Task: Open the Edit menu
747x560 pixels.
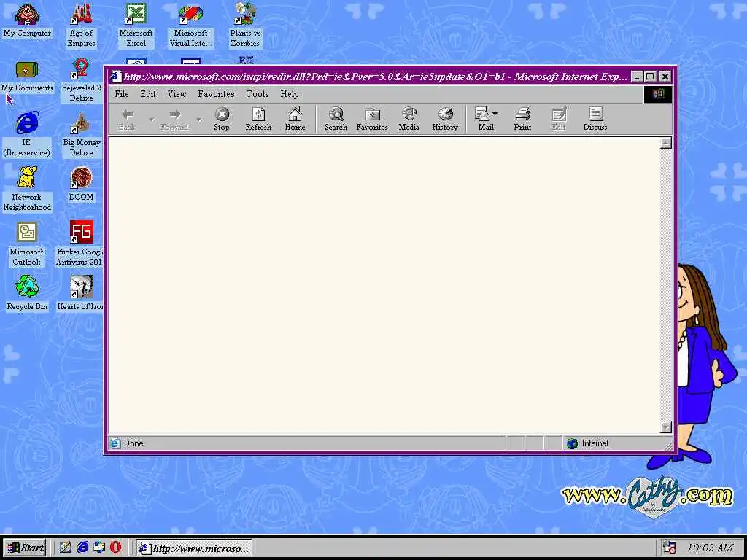Action: 148,94
